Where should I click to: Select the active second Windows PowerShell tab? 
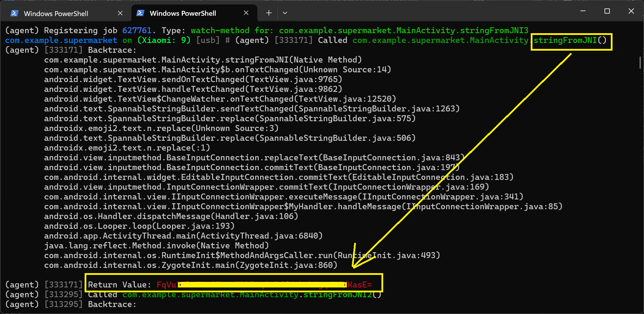tap(183, 13)
